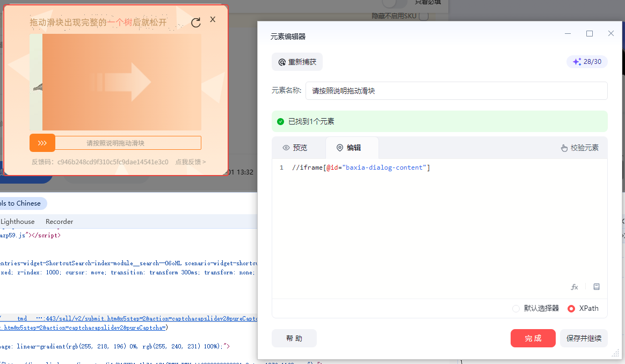
Task: Click the variable list icon beside fx
Action: pos(597,287)
